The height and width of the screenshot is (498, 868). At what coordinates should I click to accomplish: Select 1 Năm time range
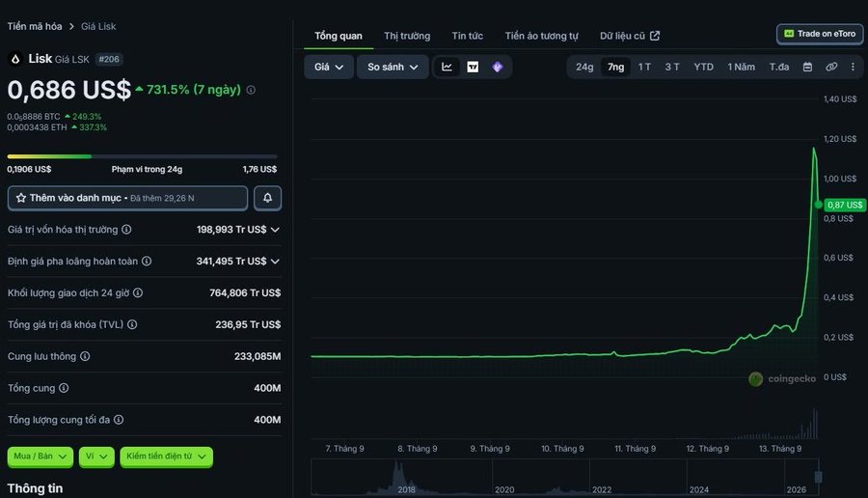[742, 67]
